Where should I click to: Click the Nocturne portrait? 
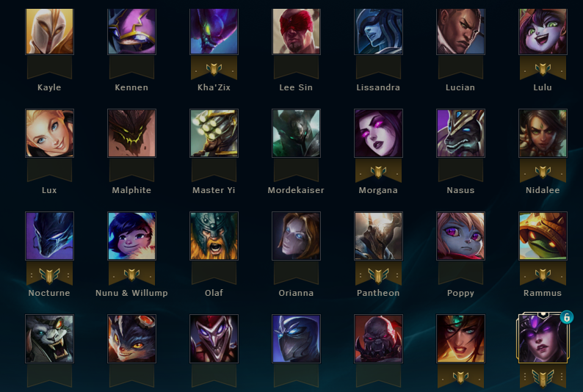(x=49, y=236)
